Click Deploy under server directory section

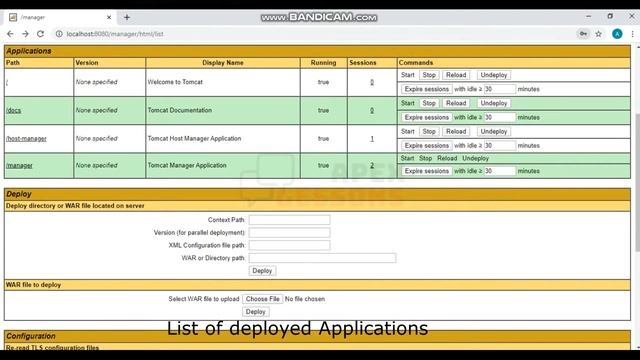click(x=262, y=271)
